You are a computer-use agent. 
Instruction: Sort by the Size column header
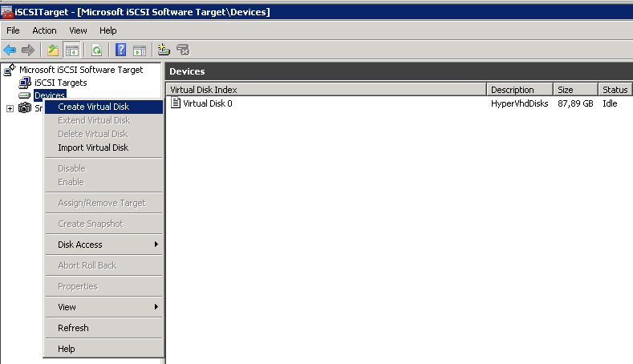(574, 90)
